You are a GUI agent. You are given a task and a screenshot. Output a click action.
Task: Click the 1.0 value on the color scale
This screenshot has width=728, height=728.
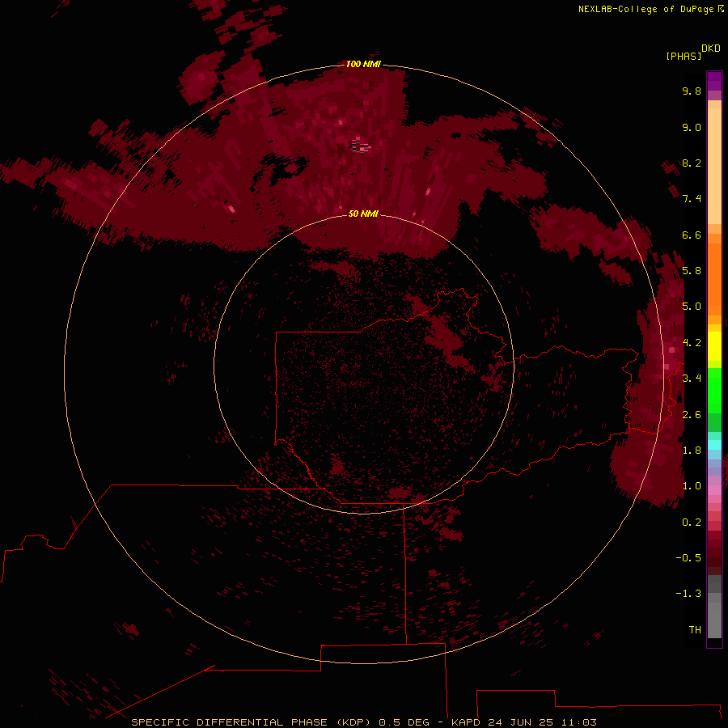[692, 486]
